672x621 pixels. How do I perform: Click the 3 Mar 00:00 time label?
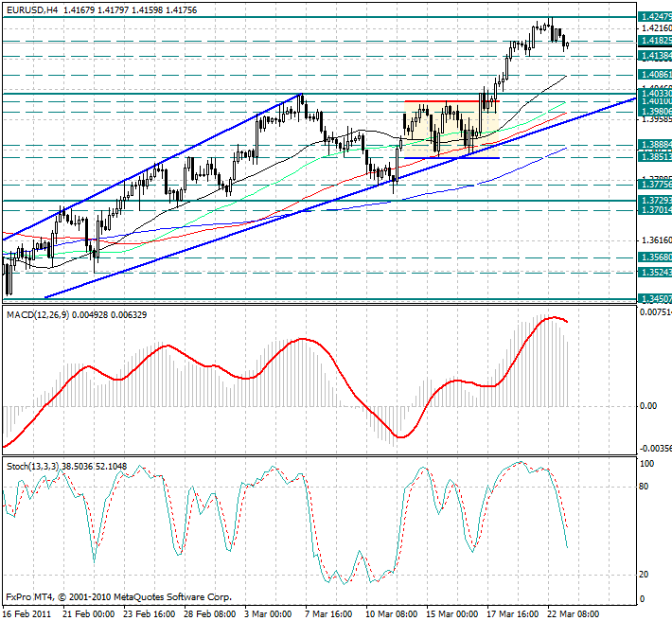tap(268, 614)
